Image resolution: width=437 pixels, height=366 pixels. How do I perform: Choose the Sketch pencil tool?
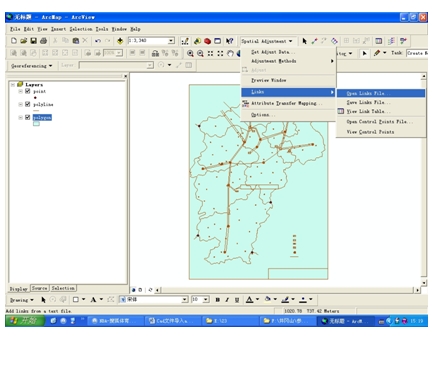pos(377,53)
